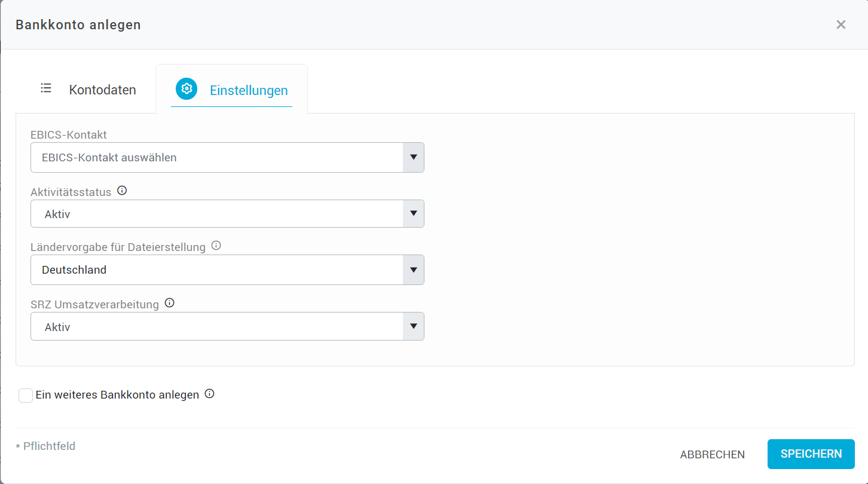The image size is (868, 484).
Task: Open info icon beside Aktivitätsstatus label
Action: tap(122, 191)
